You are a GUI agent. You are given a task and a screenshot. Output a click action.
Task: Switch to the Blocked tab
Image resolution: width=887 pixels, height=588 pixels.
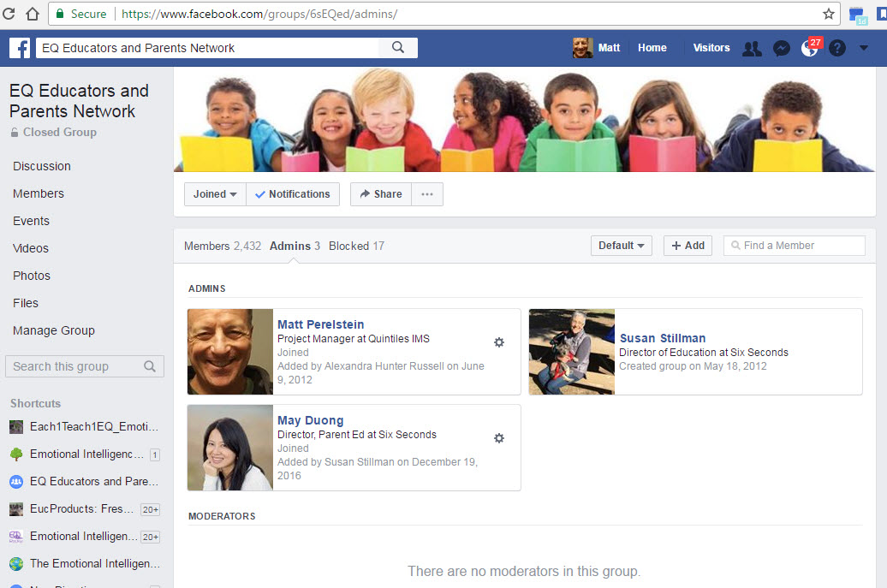point(356,246)
